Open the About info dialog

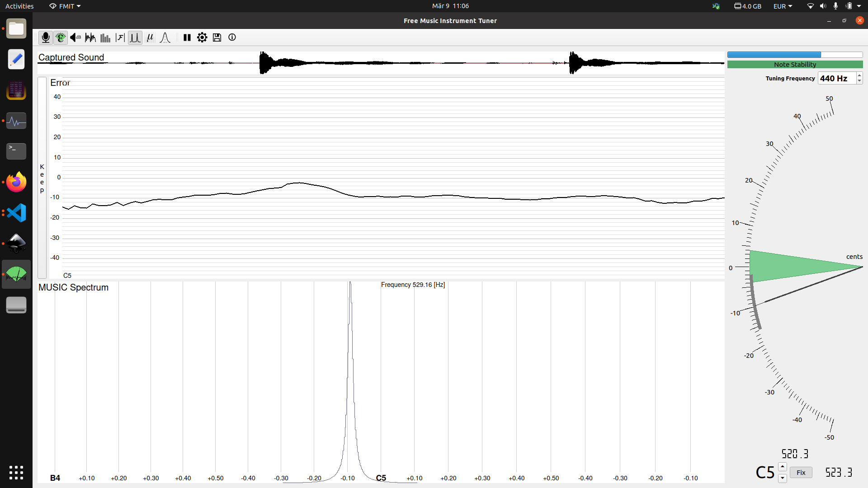click(x=232, y=38)
